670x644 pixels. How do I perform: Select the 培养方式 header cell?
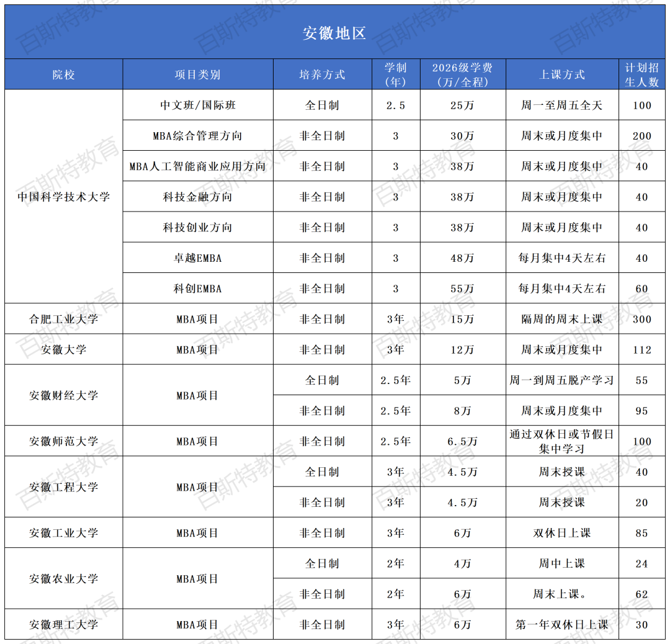point(322,74)
